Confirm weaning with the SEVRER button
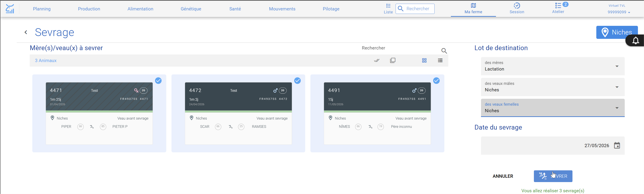 click(x=553, y=176)
